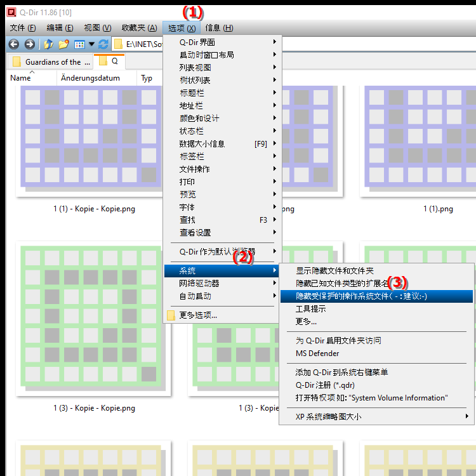Image resolution: width=476 pixels, height=476 pixels.
Task: Toggle 隐藏受保护的操作系统文件 option
Action: [376, 296]
